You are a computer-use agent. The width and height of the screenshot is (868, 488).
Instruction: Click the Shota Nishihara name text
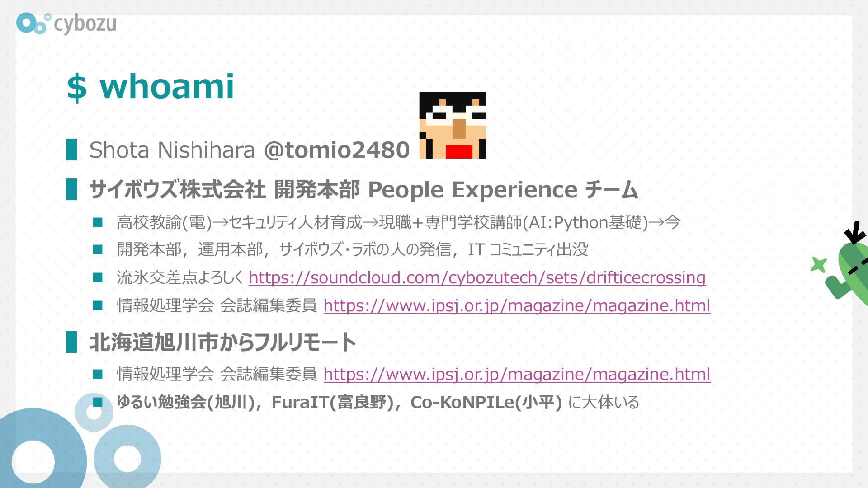[x=172, y=150]
